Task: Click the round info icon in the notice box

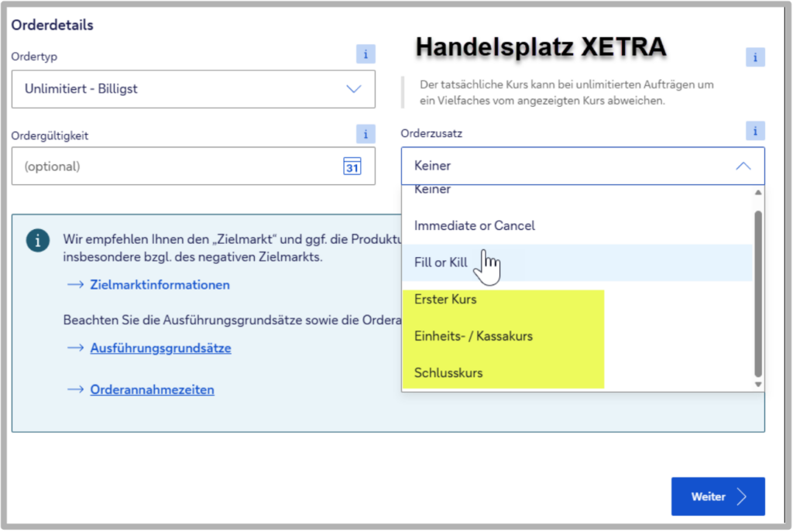Action: coord(37,240)
